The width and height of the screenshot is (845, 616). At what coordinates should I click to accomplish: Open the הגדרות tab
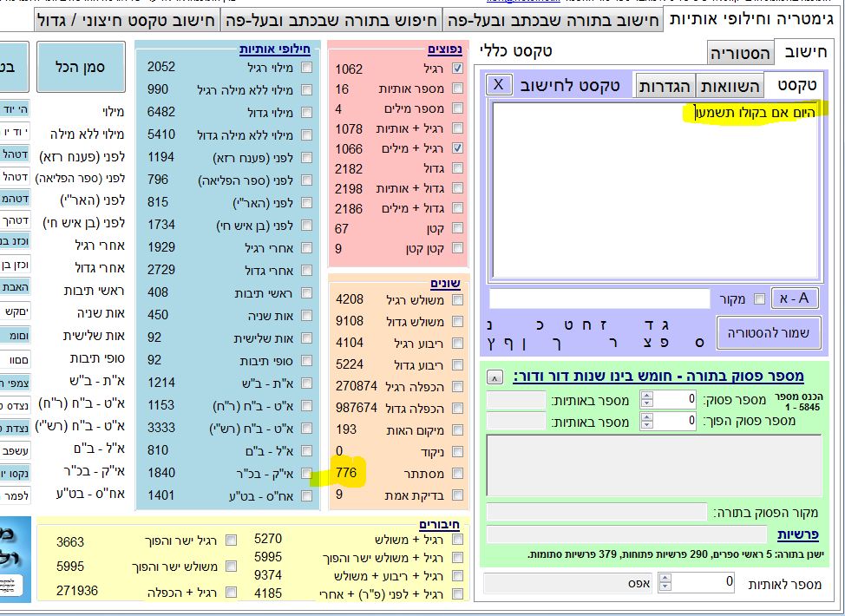(x=665, y=85)
